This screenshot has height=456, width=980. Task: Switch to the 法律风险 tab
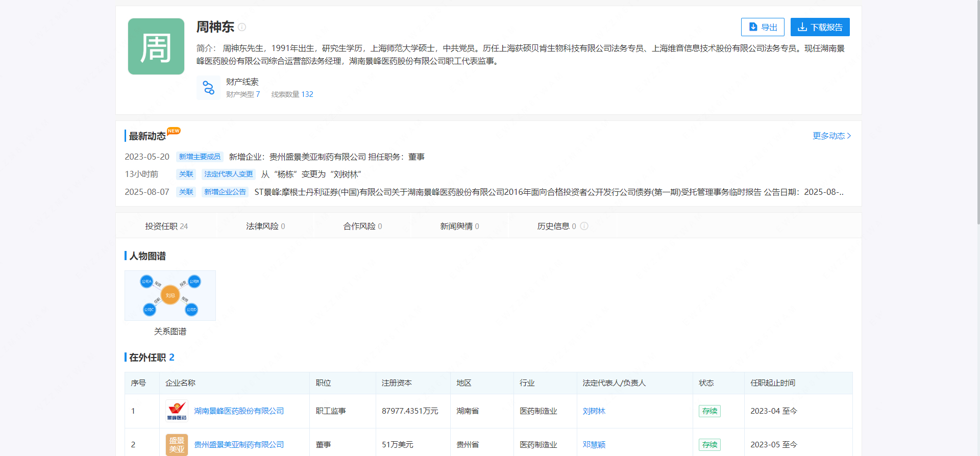265,226
